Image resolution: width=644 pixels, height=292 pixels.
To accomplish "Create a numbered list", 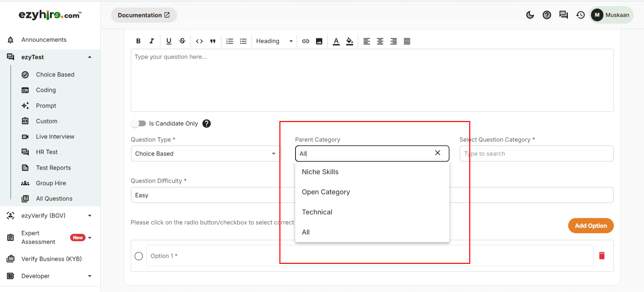I will [x=230, y=41].
